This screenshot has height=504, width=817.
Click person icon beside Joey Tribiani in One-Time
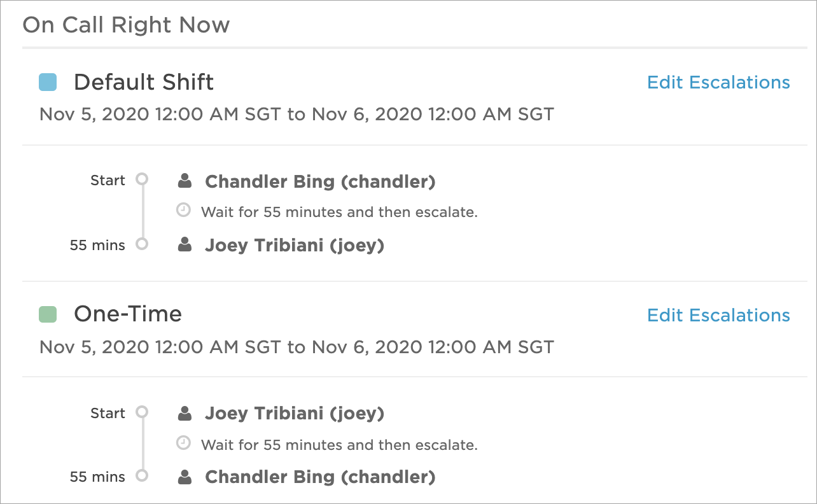185,414
